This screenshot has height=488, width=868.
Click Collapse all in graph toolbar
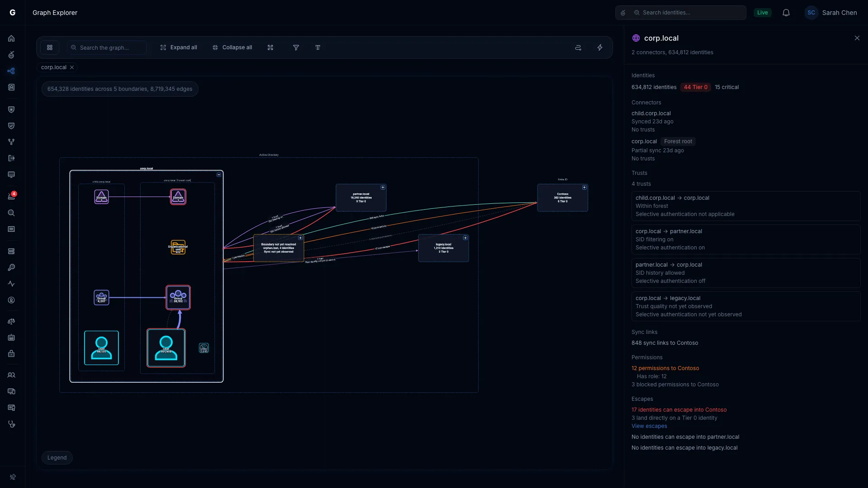[232, 47]
